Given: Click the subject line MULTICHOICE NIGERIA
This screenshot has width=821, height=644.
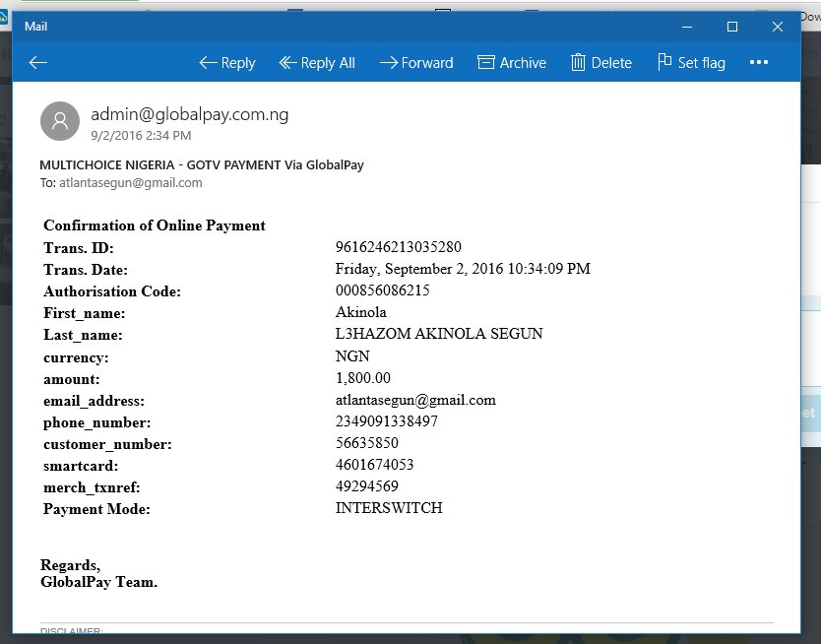Looking at the screenshot, I should [202, 164].
